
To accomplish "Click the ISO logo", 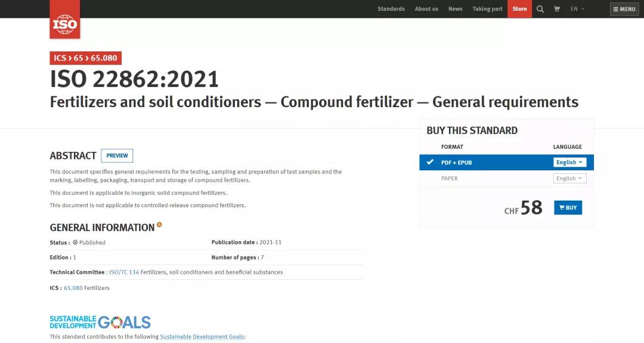I will (x=65, y=19).
